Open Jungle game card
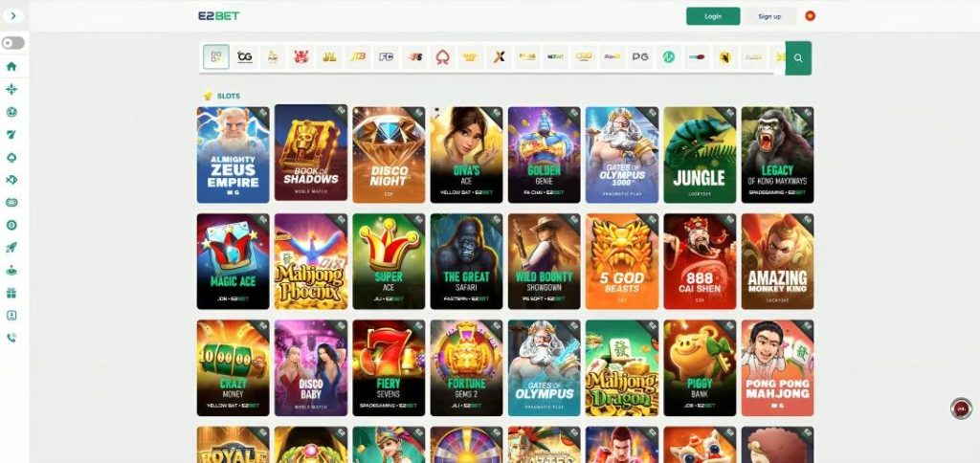This screenshot has height=463, width=980. 700,154
